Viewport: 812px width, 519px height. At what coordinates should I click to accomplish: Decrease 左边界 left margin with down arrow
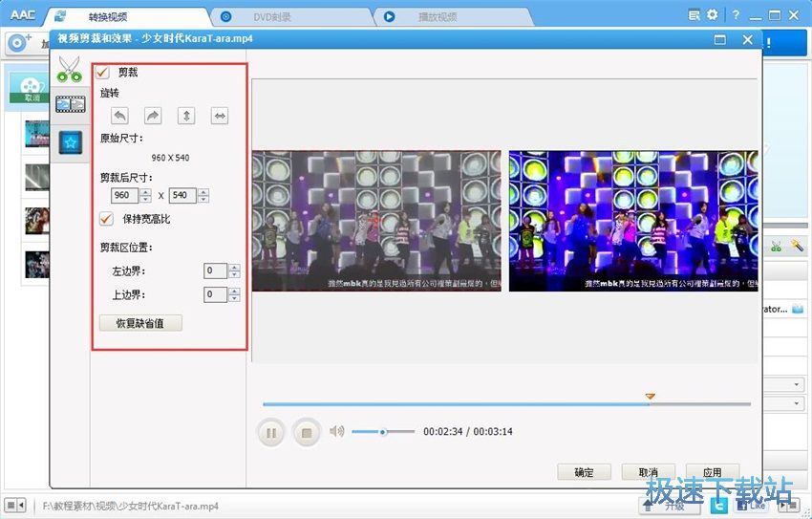click(x=235, y=274)
